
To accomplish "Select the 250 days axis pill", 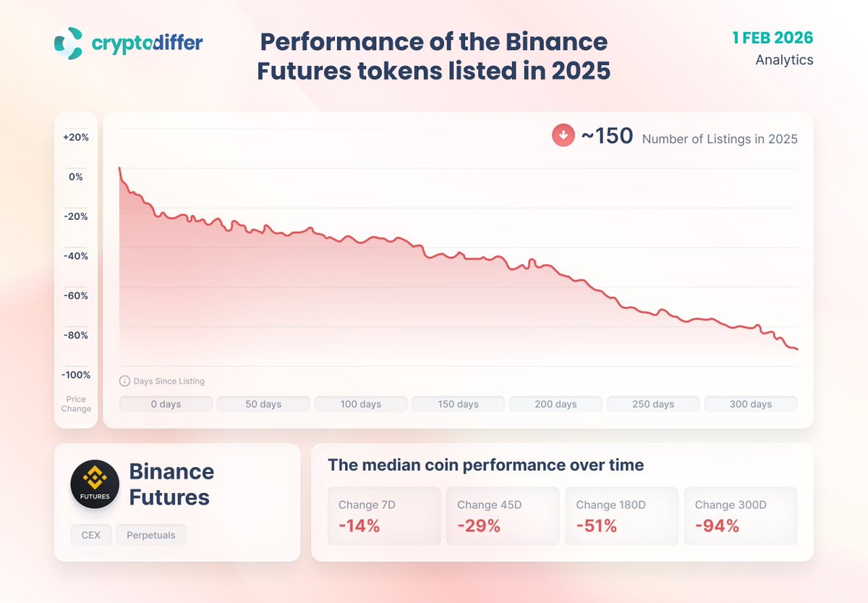I will [653, 404].
